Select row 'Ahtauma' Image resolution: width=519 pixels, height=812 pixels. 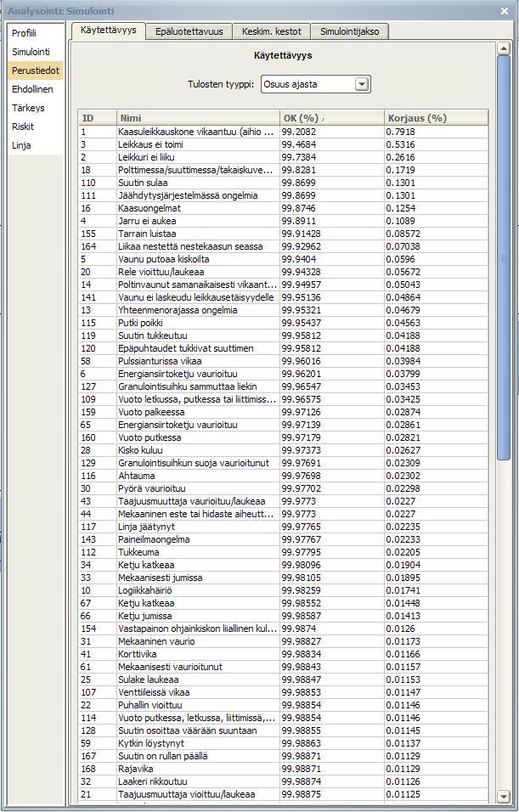point(284,476)
